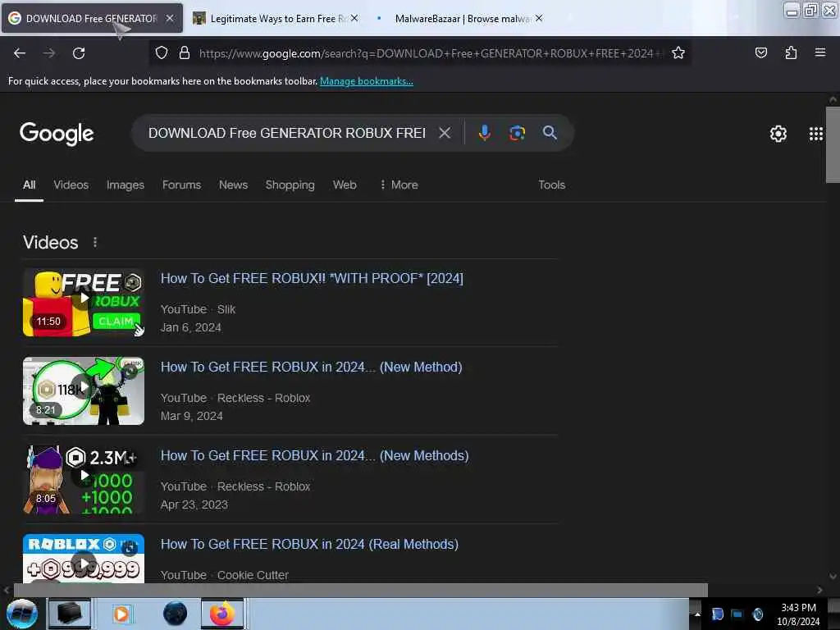
Task: Open the Firefox extensions puzzle icon
Action: [x=791, y=52]
